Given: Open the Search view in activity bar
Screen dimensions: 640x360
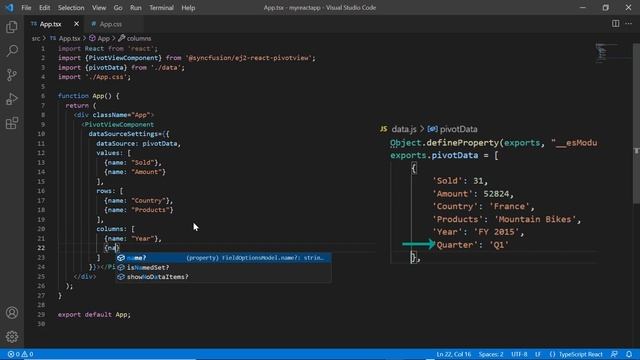Looking at the screenshot, I should pyautogui.click(x=12, y=51).
